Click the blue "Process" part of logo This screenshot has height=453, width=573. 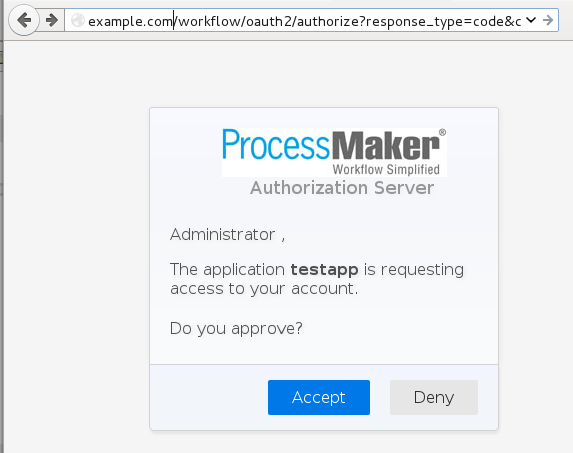[x=276, y=145]
